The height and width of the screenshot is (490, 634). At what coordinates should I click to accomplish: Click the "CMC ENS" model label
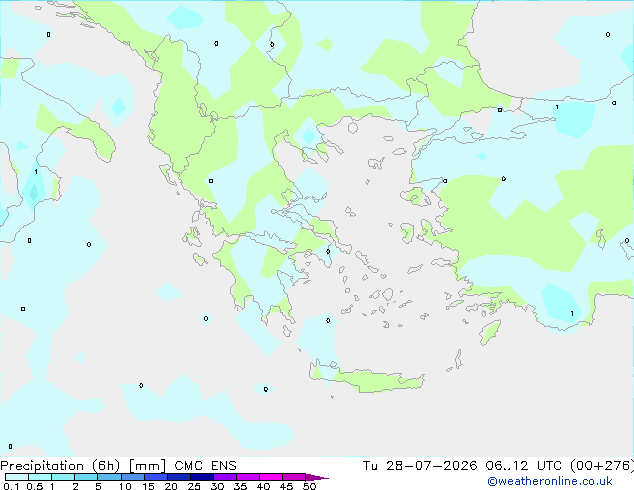tap(205, 466)
